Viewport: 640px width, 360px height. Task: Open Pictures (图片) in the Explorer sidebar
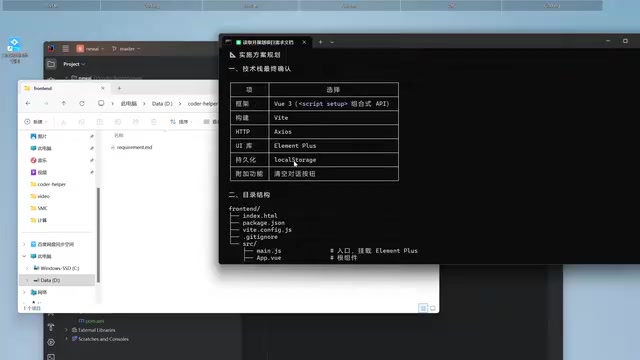point(39,136)
